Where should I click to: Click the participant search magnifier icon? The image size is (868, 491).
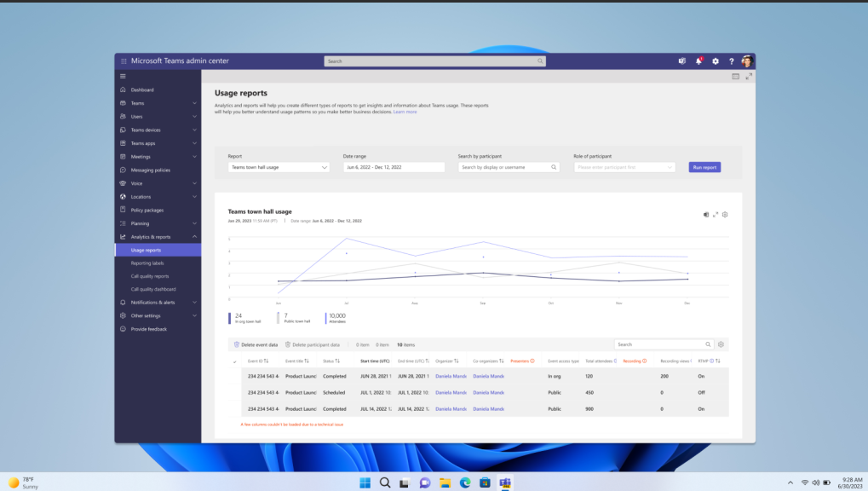click(x=554, y=167)
